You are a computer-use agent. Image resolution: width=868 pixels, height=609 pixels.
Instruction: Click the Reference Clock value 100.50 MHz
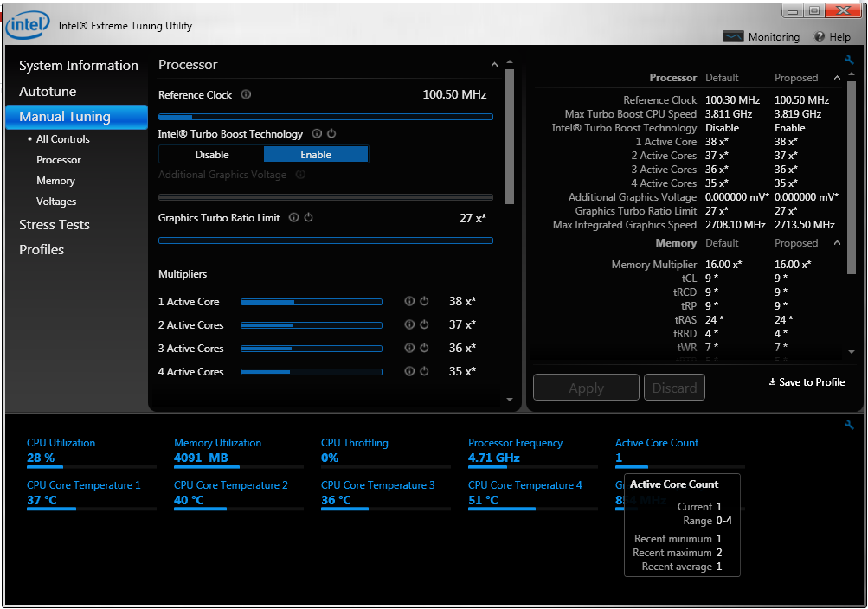454,94
